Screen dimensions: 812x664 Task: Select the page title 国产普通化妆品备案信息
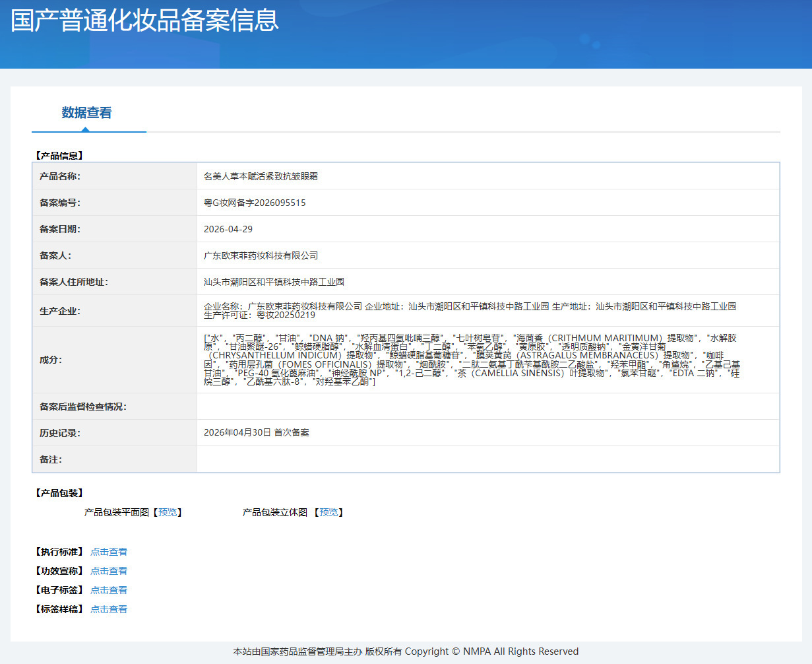pyautogui.click(x=145, y=20)
